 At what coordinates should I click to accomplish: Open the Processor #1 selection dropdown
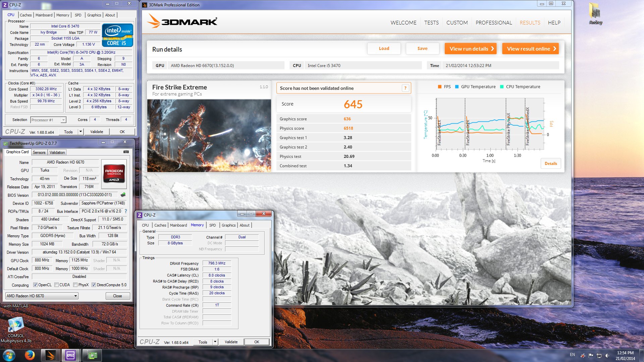(48, 120)
